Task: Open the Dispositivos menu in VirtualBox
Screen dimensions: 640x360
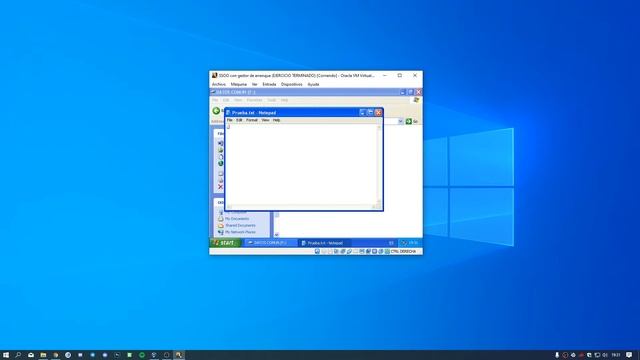Action: [291, 84]
